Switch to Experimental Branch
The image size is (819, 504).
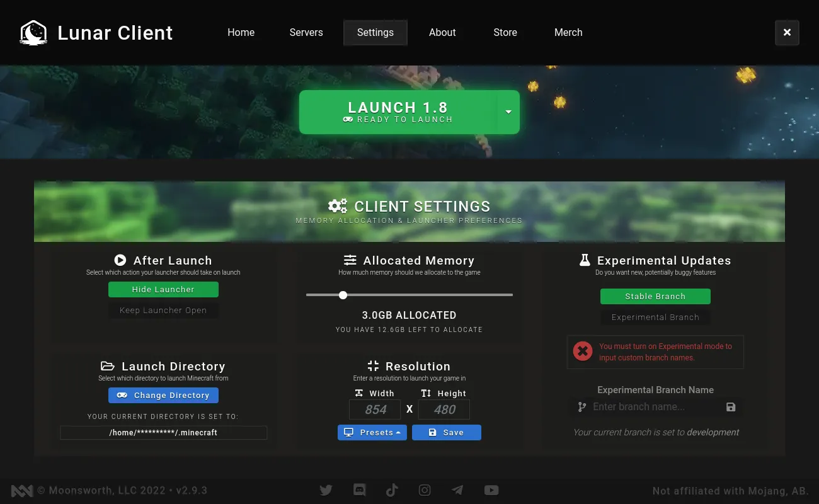655,318
